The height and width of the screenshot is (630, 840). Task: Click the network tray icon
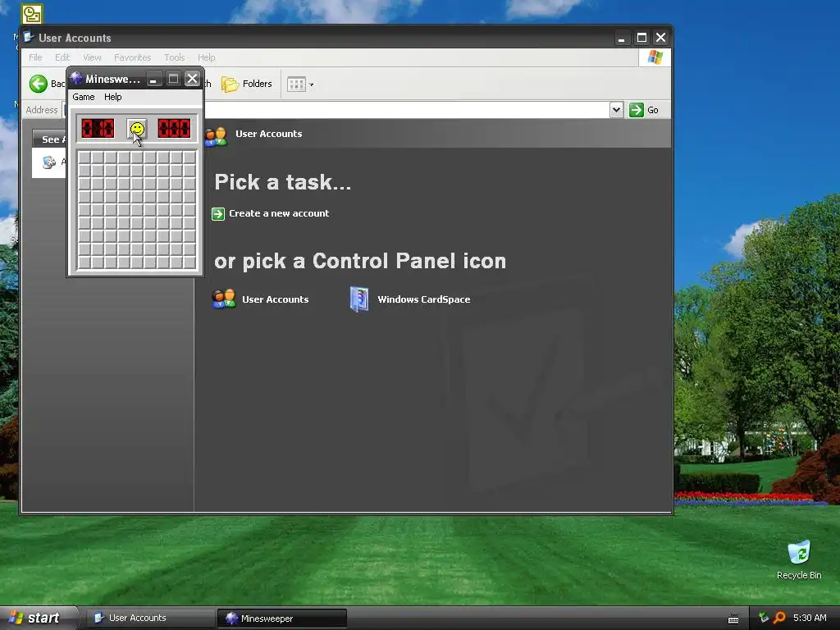pyautogui.click(x=764, y=618)
